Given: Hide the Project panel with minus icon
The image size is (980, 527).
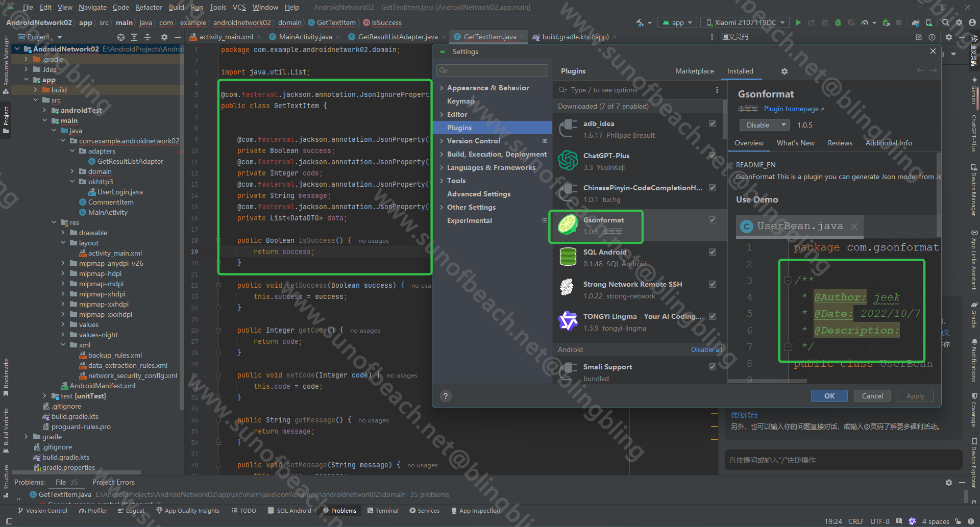Looking at the screenshot, I should coord(177,37).
